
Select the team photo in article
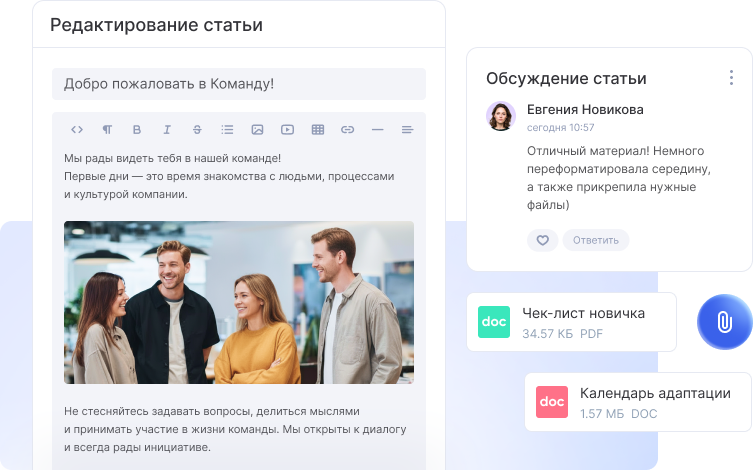[x=239, y=302]
